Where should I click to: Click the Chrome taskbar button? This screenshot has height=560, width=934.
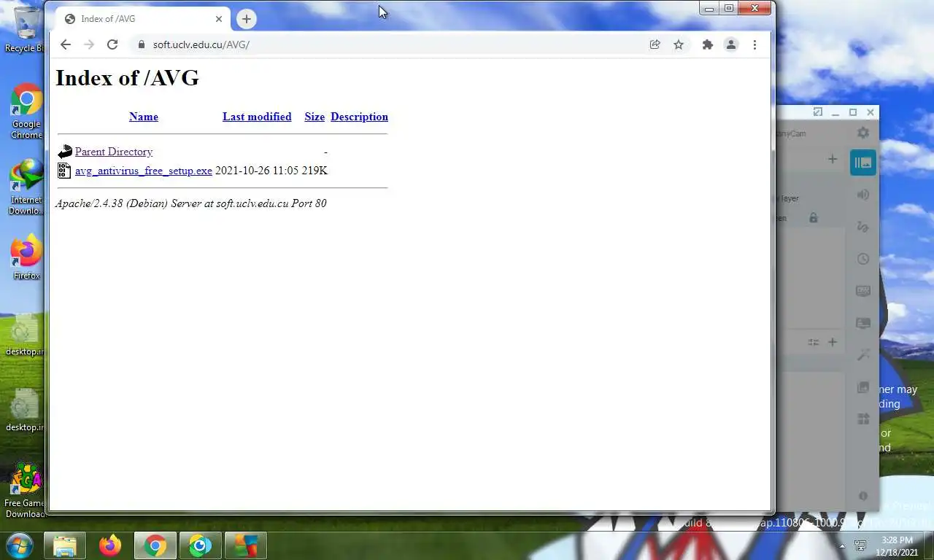point(155,545)
